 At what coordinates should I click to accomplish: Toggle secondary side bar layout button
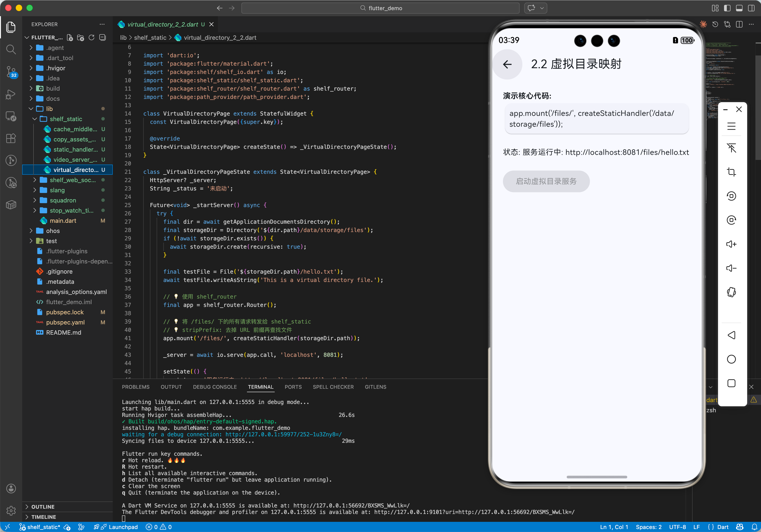point(751,8)
